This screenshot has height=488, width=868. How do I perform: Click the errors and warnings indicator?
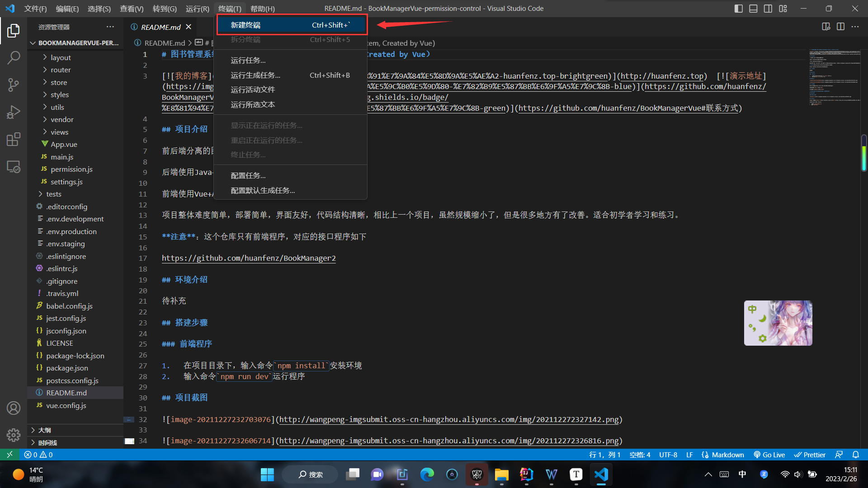click(x=38, y=455)
